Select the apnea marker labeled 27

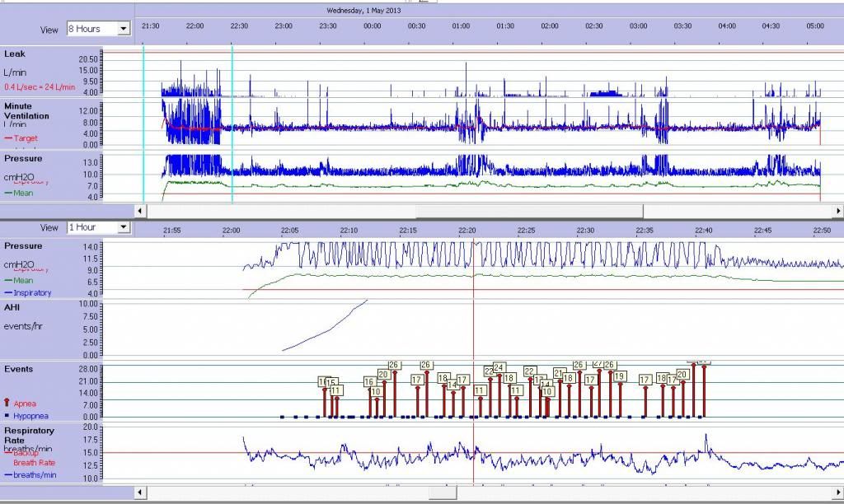pyautogui.click(x=598, y=364)
